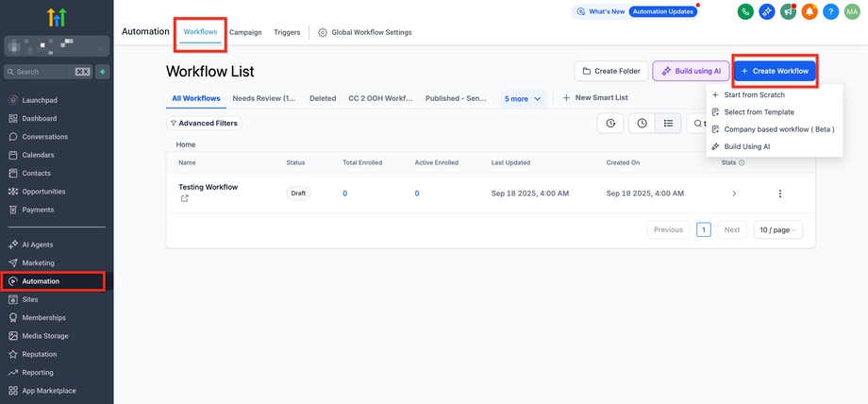Click the green lightning quick actions icon

(103, 72)
